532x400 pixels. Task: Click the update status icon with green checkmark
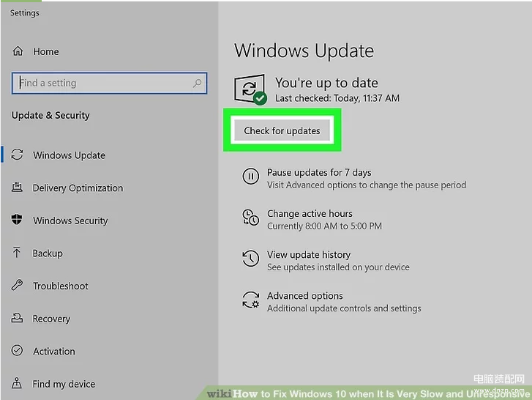click(250, 89)
